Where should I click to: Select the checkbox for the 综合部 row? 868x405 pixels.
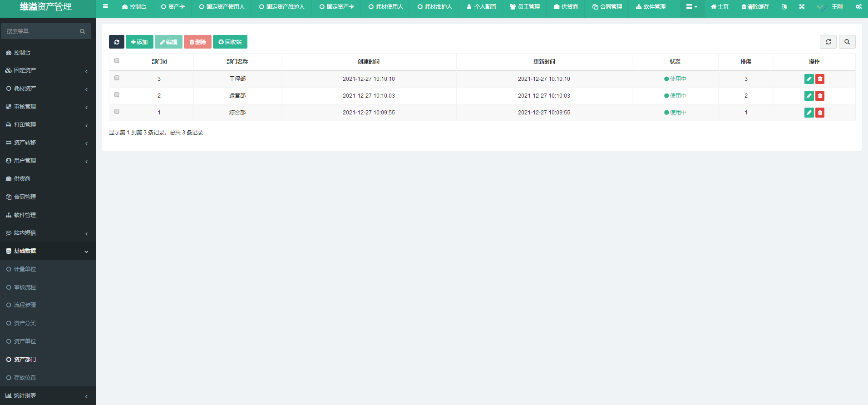click(x=117, y=112)
